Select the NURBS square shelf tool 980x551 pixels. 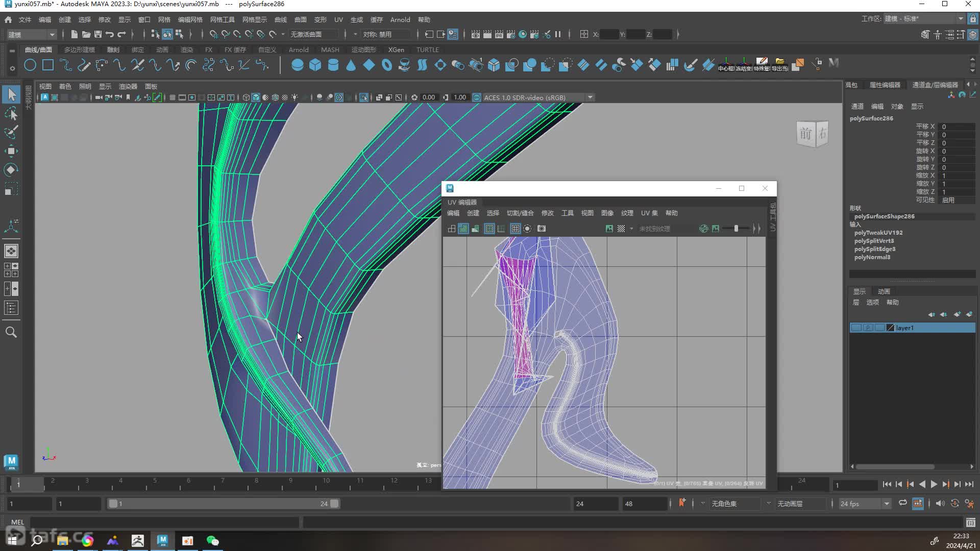coord(48,65)
